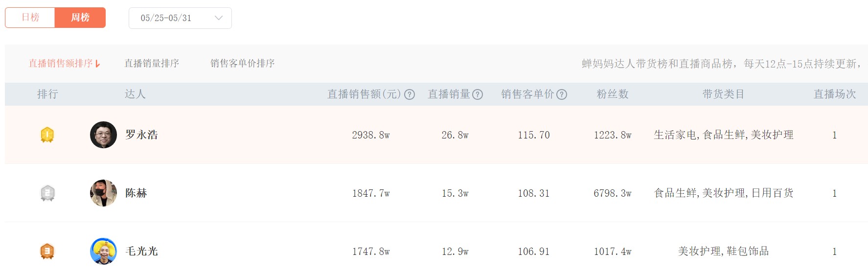Click the bronze rank 3 medal icon
This screenshot has width=868, height=275.
47,252
